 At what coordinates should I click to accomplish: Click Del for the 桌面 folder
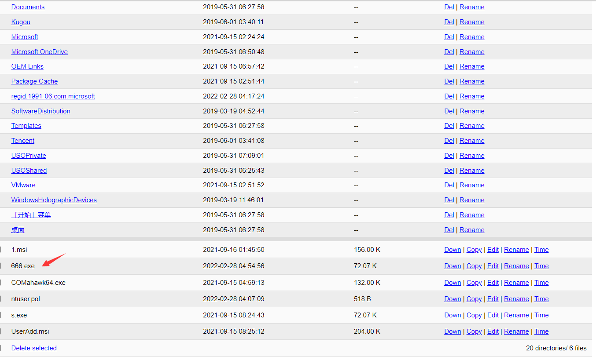449,230
